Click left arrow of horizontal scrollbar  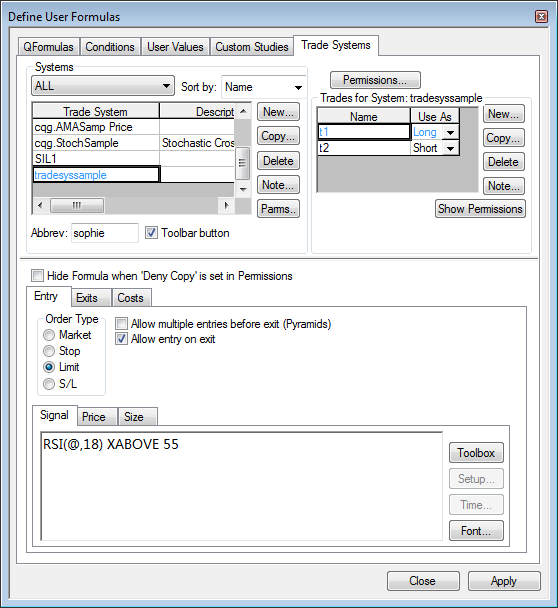(x=40, y=205)
